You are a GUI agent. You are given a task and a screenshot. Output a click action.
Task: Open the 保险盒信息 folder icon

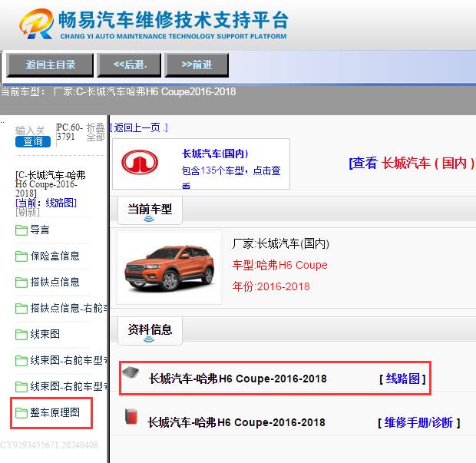pos(21,256)
